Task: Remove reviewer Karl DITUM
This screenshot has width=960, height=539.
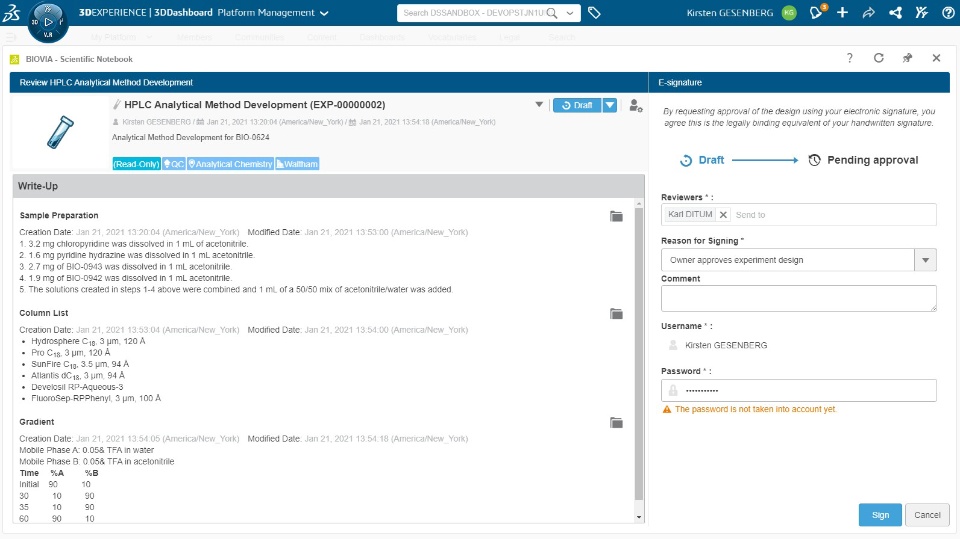Action: point(723,215)
